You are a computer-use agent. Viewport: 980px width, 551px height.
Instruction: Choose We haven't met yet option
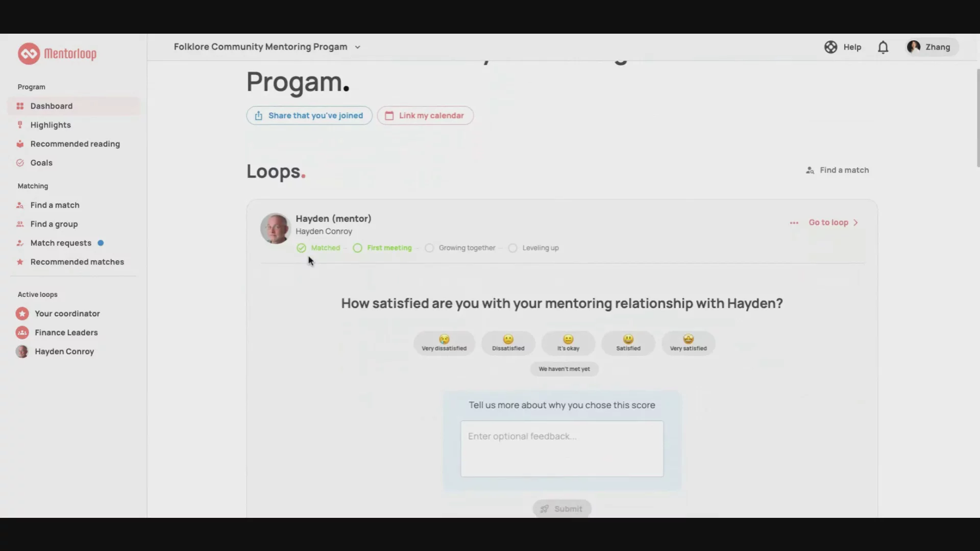coord(564,369)
